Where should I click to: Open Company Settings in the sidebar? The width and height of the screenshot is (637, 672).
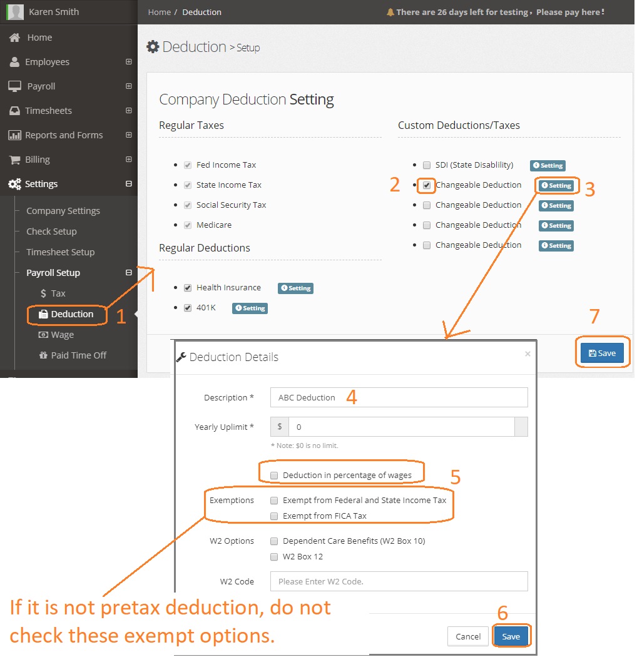[63, 211]
